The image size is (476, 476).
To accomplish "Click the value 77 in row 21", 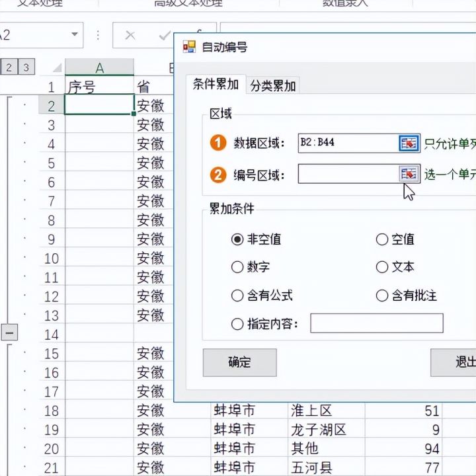I will pyautogui.click(x=432, y=468).
